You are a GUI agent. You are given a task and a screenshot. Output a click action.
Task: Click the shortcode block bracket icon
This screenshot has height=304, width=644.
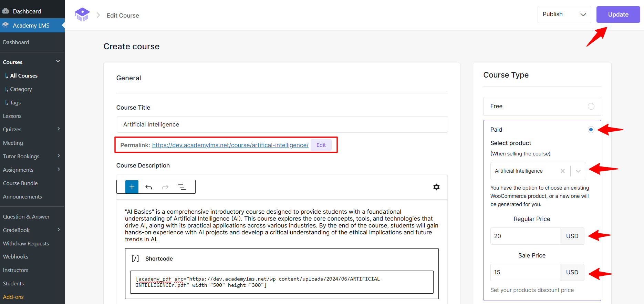coord(135,259)
